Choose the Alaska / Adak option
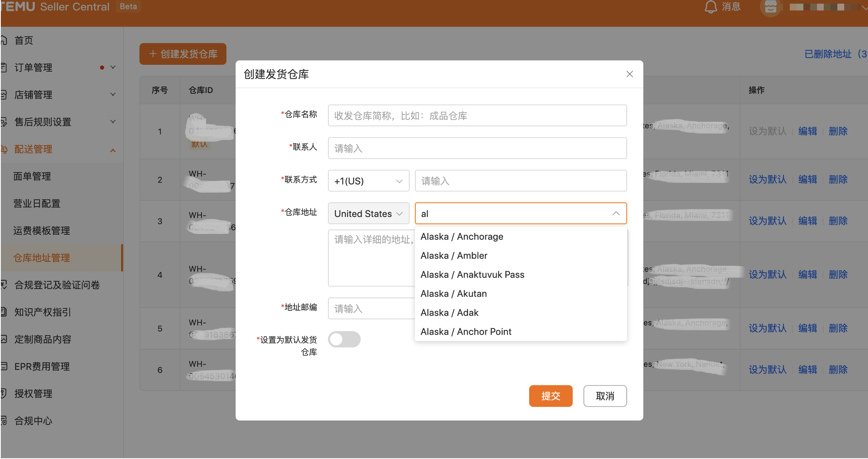The image size is (868, 459). (x=449, y=313)
